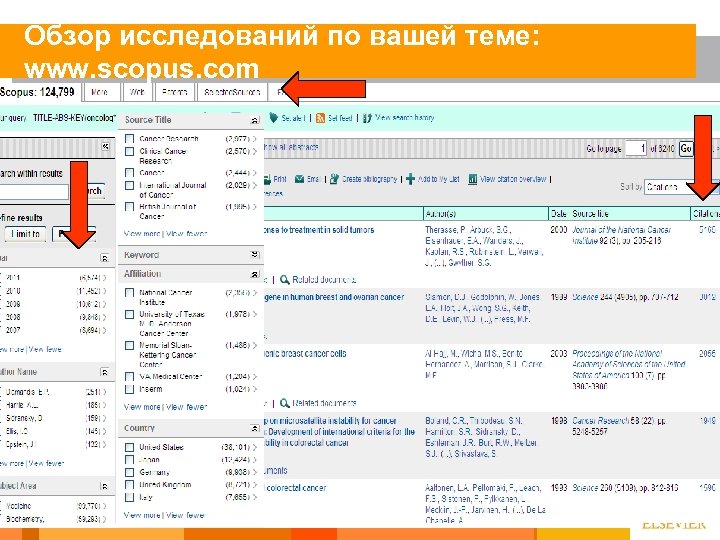The width and height of the screenshot is (720, 540).
Task: Collapse the Author Name refine section
Action: (105, 372)
